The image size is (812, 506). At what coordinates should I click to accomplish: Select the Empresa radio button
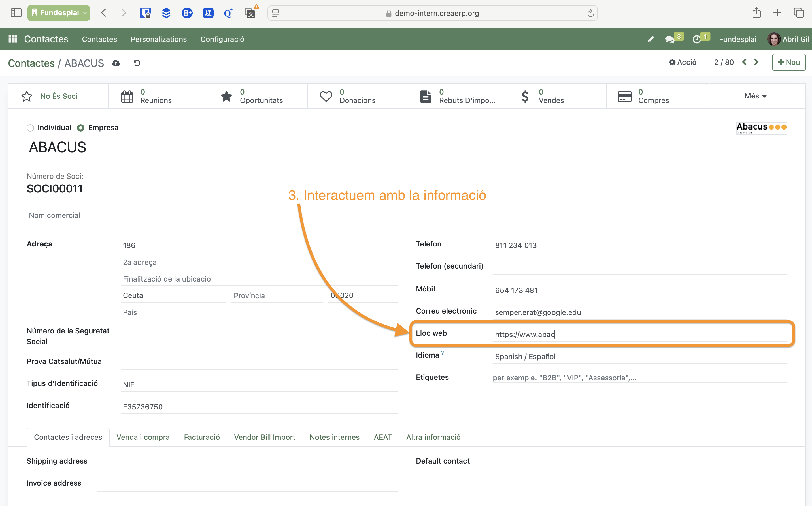pos(81,128)
